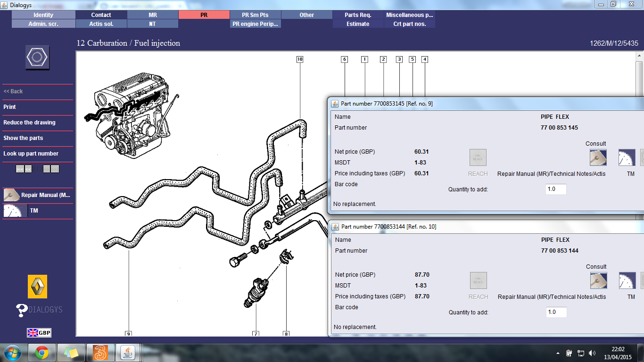The image size is (644, 362).
Task: Go to the next page with the >> button
Action: [x=47, y=169]
